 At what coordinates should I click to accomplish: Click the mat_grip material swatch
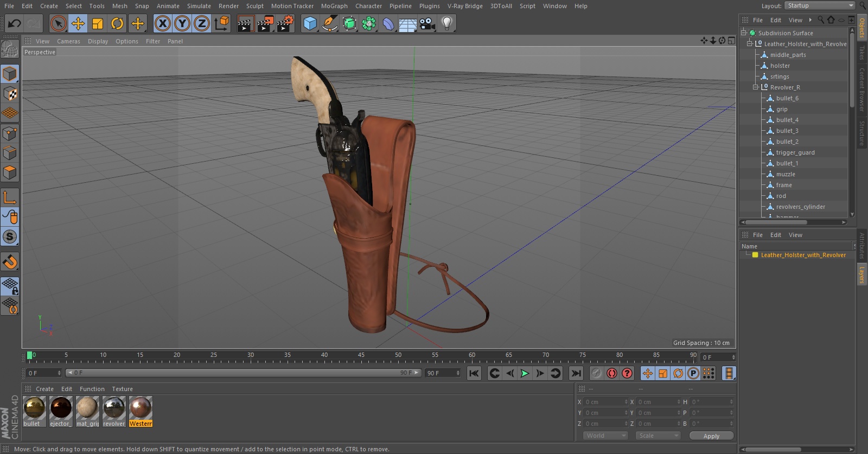tap(87, 408)
